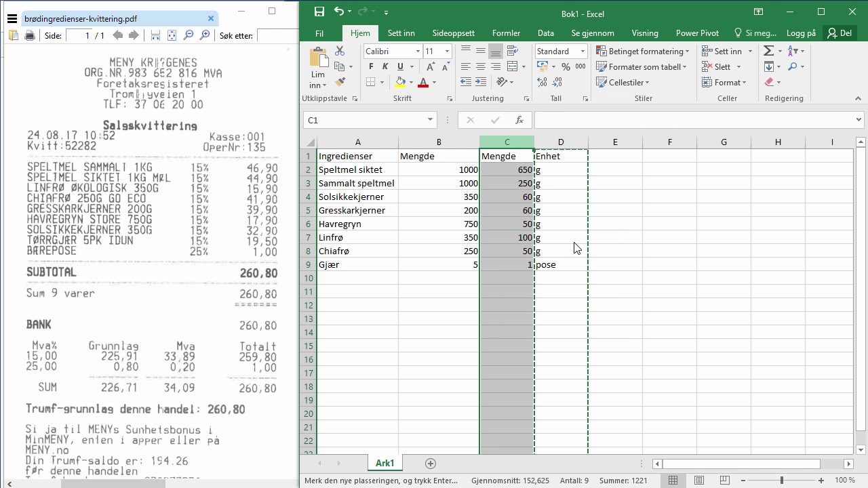Toggle underline (U) formatting
This screenshot has width=868, height=488.
point(400,66)
